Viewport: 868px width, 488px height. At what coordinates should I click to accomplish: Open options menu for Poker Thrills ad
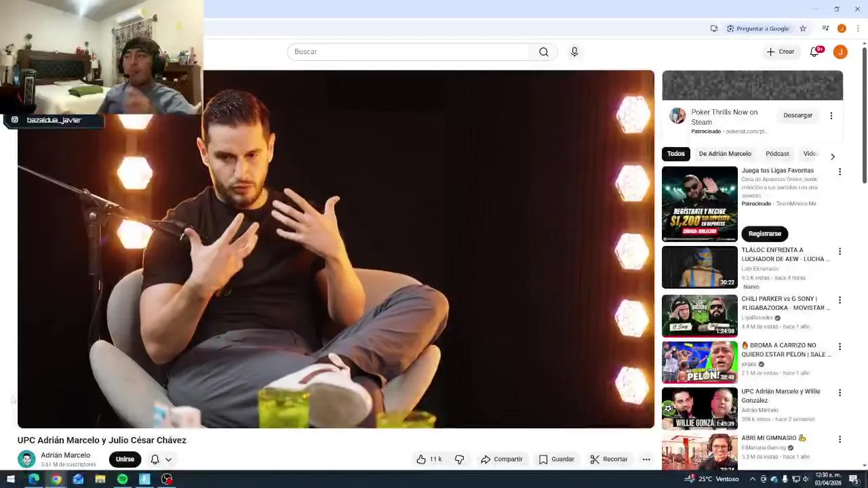[831, 116]
